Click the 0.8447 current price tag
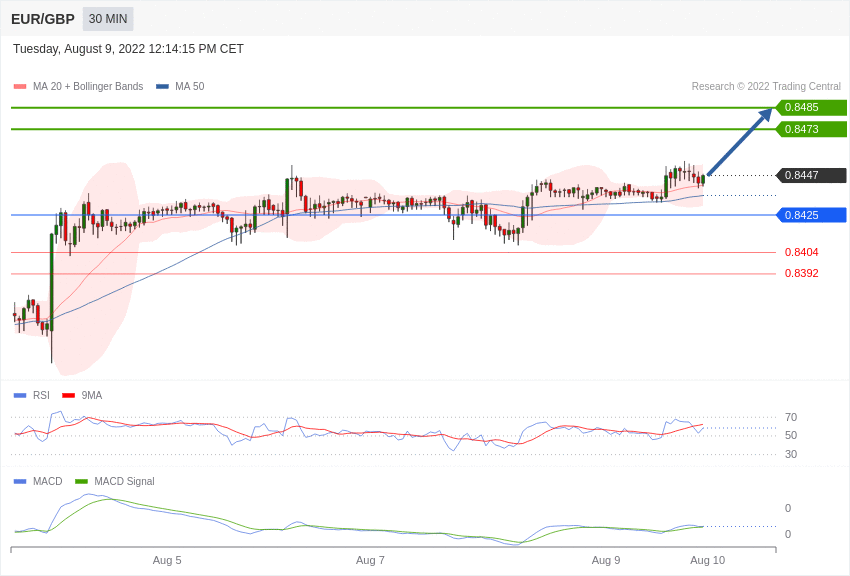850x576 pixels. coord(810,175)
